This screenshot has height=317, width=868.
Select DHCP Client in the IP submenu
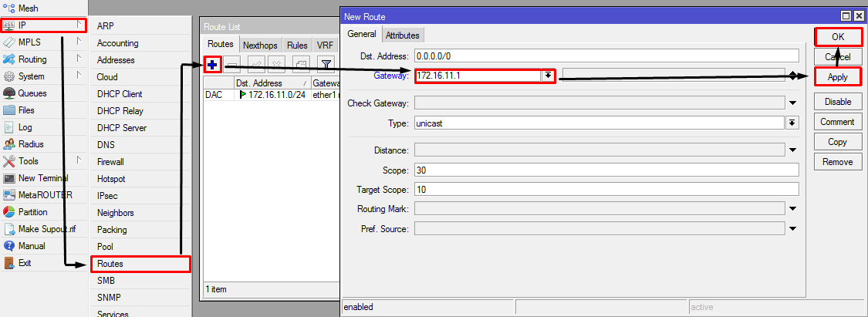click(140, 94)
